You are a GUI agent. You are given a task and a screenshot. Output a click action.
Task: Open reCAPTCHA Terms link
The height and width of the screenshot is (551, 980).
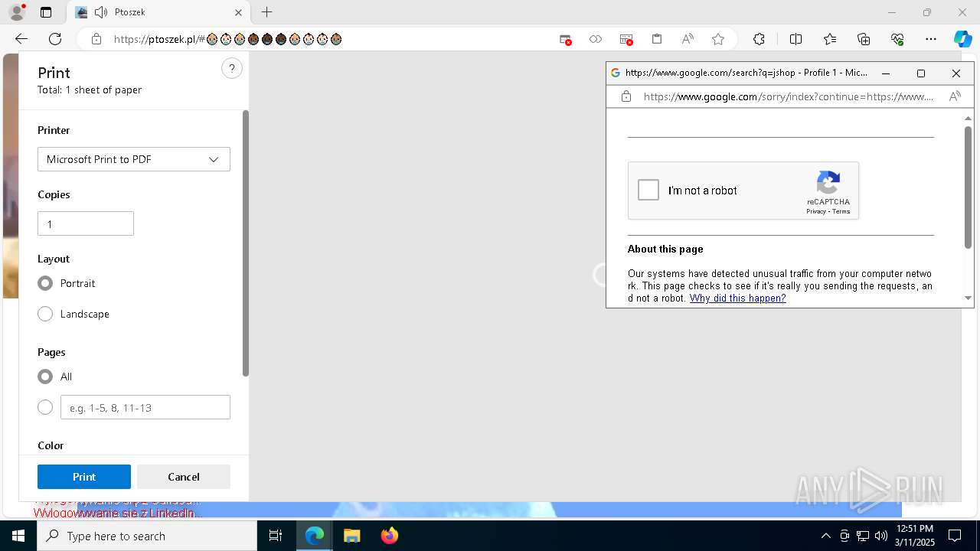841,211
